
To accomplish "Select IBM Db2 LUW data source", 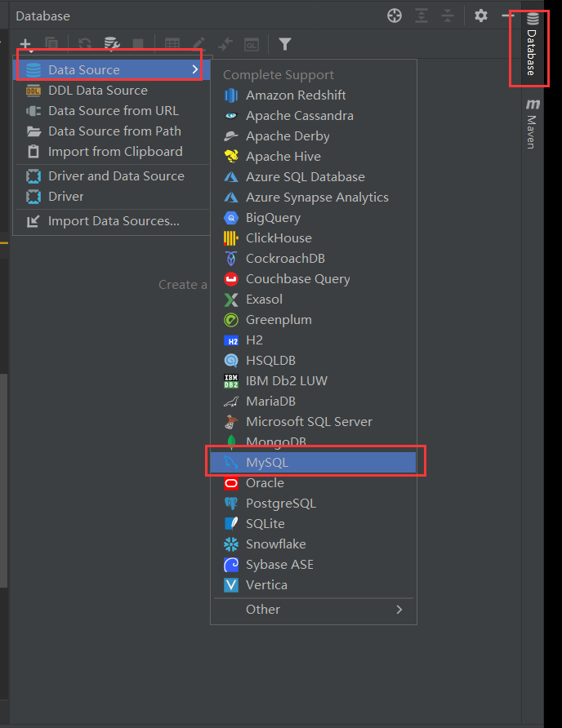I will [314, 381].
